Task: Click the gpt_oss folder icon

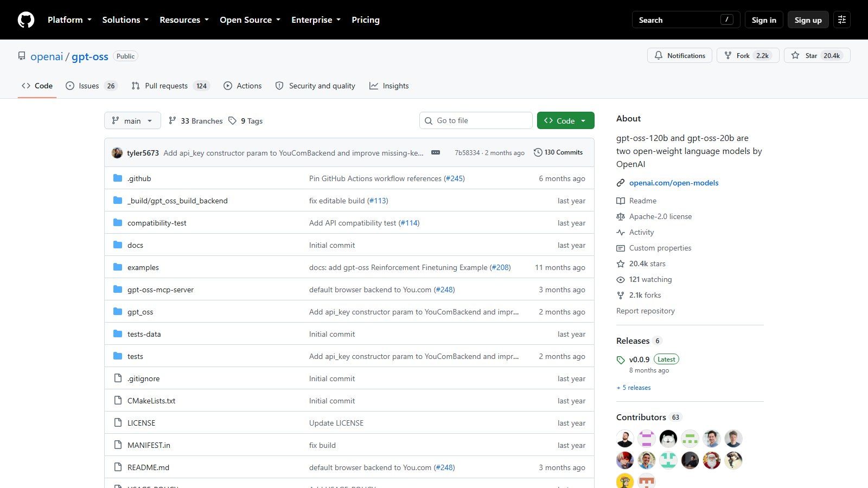Action: [118, 311]
